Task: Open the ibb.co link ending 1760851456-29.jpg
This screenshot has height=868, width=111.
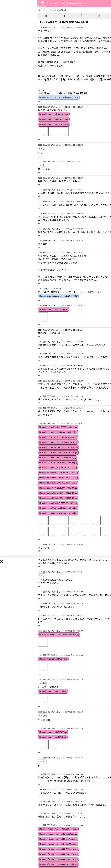Action: pyautogui.click(x=58, y=427)
